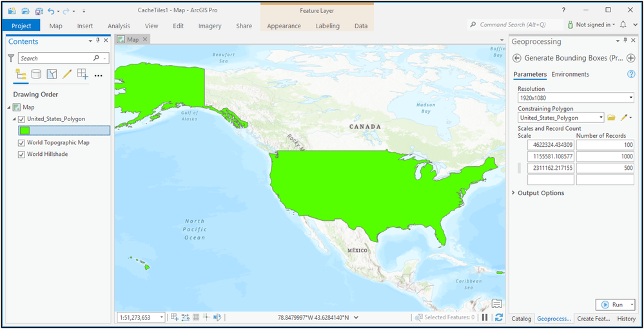644x329 pixels.
Task: Undo the last action
Action: (x=51, y=11)
